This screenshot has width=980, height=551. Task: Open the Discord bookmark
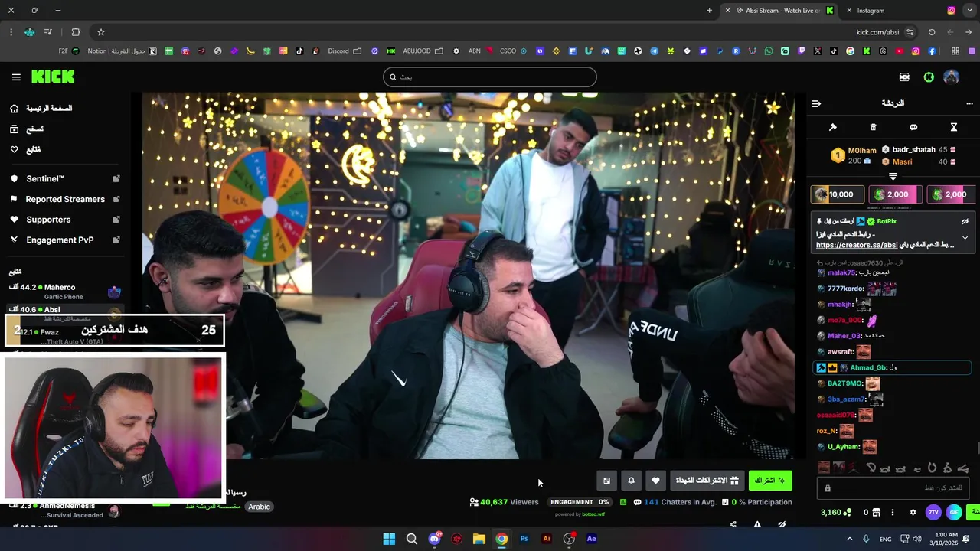pos(345,51)
